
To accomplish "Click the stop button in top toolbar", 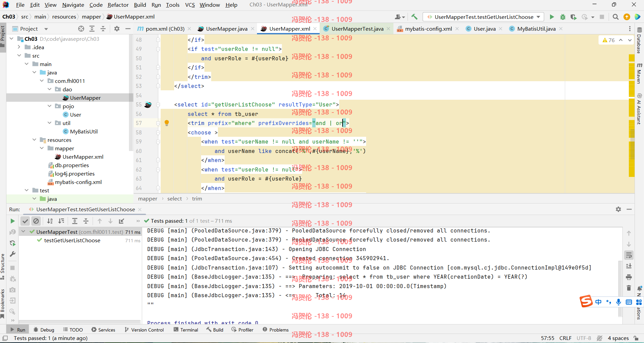I will click(602, 17).
